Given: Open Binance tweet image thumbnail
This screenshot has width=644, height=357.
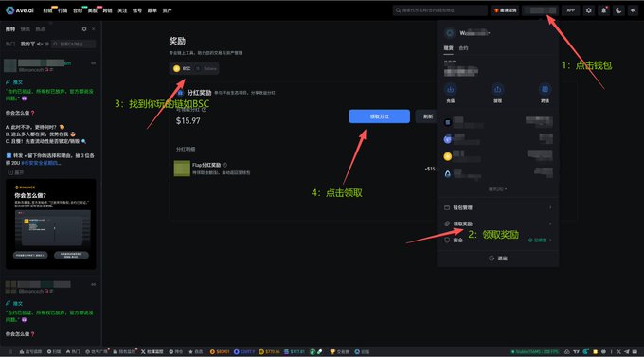Looking at the screenshot, I should pos(50,223).
